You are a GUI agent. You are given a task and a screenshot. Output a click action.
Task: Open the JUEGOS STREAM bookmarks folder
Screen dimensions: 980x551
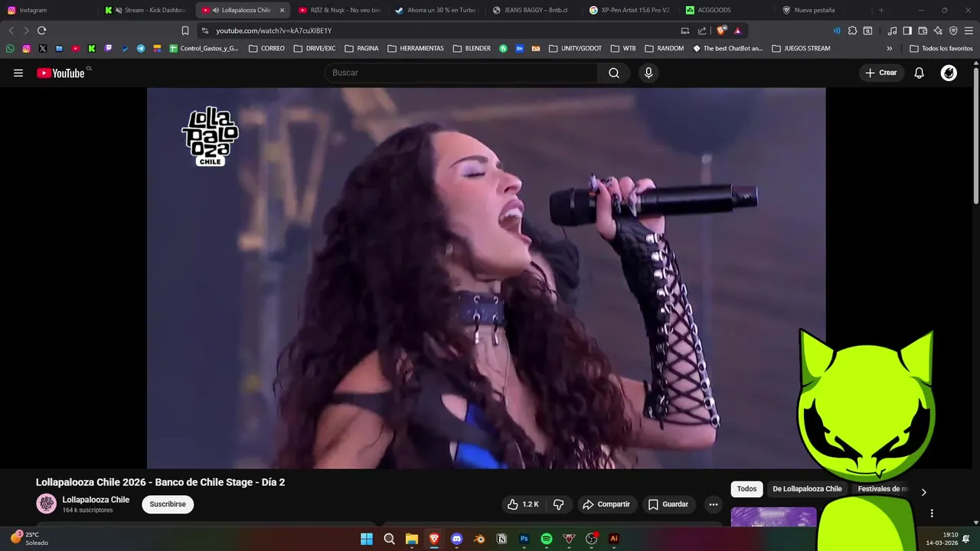click(801, 48)
